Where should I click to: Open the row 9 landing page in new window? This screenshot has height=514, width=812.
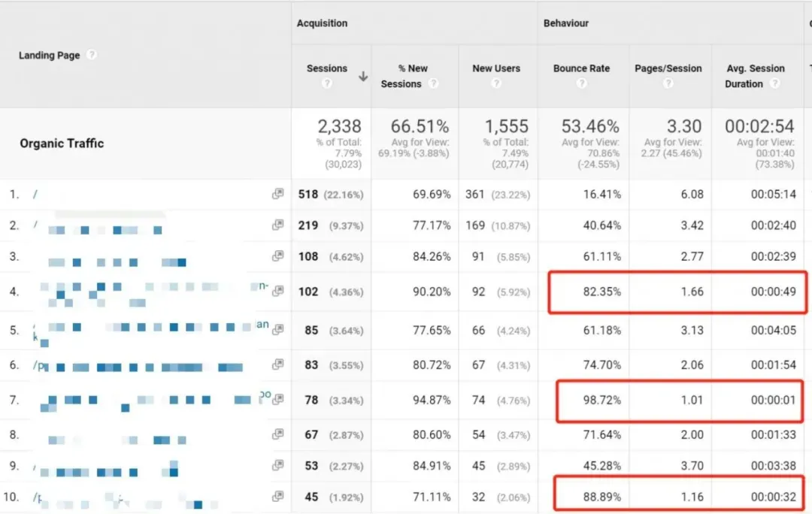coord(278,465)
